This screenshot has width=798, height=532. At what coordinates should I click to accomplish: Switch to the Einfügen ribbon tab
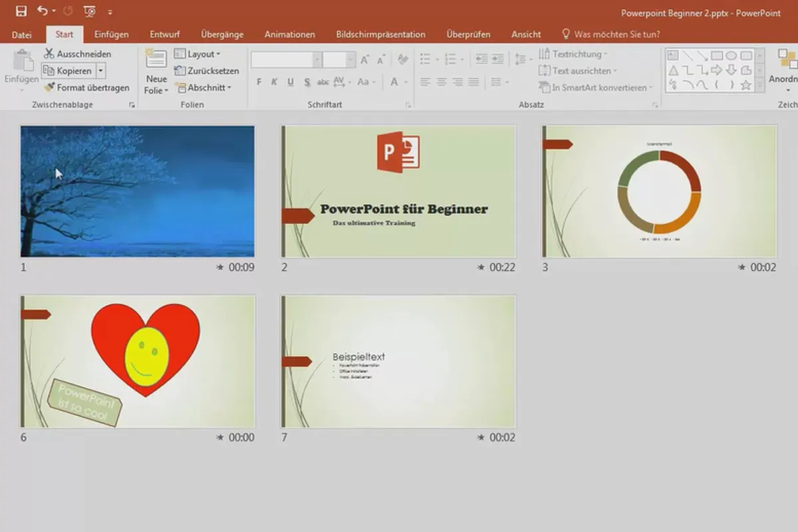point(112,35)
